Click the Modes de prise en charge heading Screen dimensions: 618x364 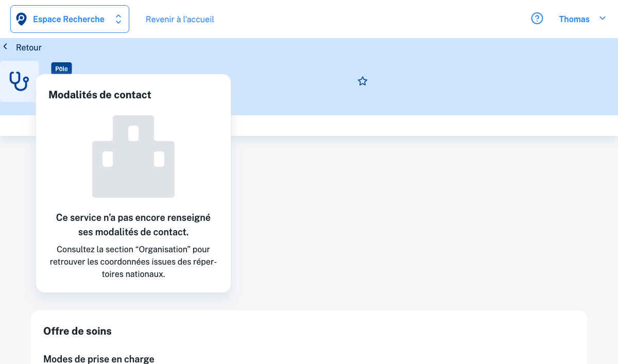(99, 359)
